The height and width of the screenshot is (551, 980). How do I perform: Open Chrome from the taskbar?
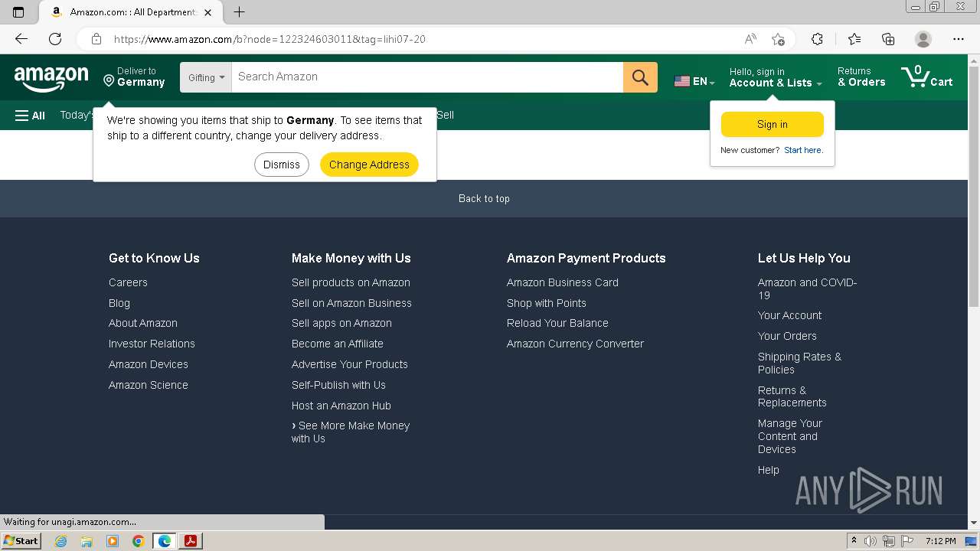138,541
